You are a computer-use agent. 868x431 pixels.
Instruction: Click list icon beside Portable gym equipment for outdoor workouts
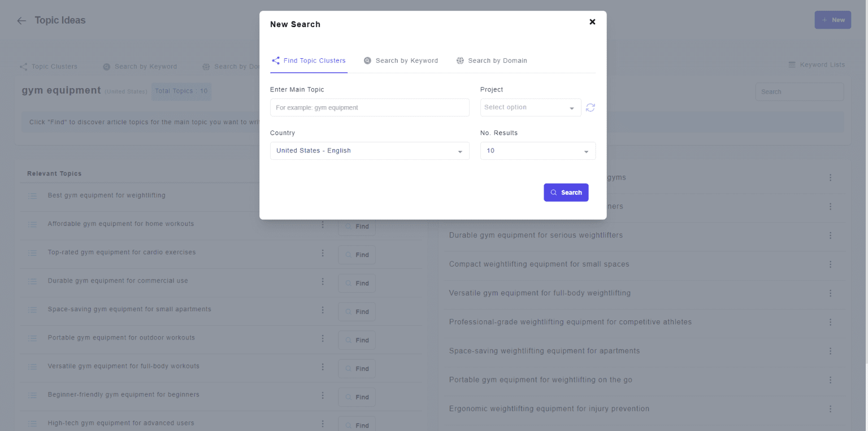coord(32,338)
